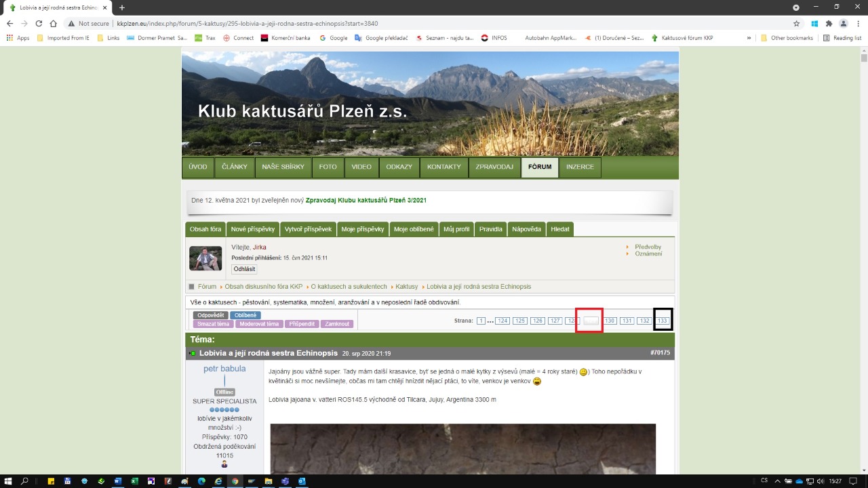Click the Připendit button
The height and width of the screenshot is (488, 868).
click(x=302, y=324)
